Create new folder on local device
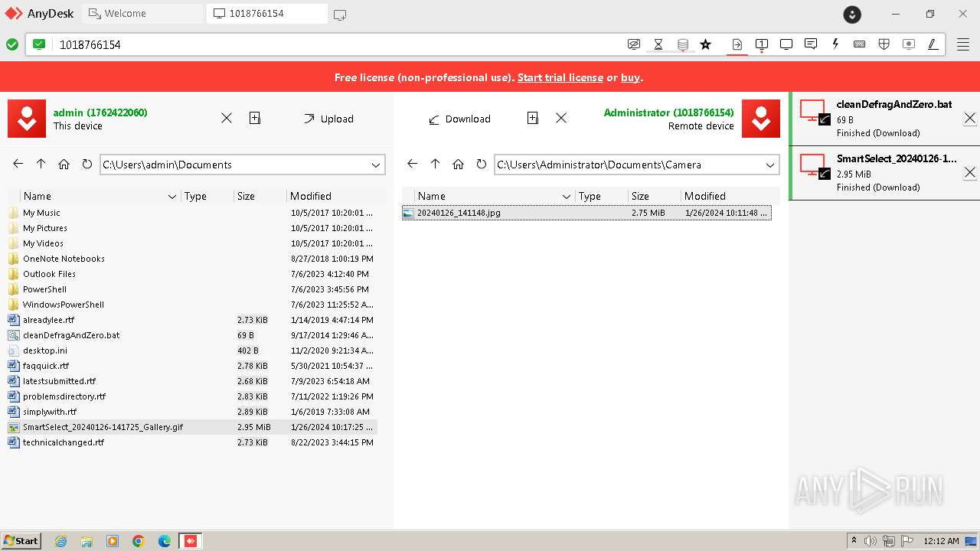 point(255,118)
